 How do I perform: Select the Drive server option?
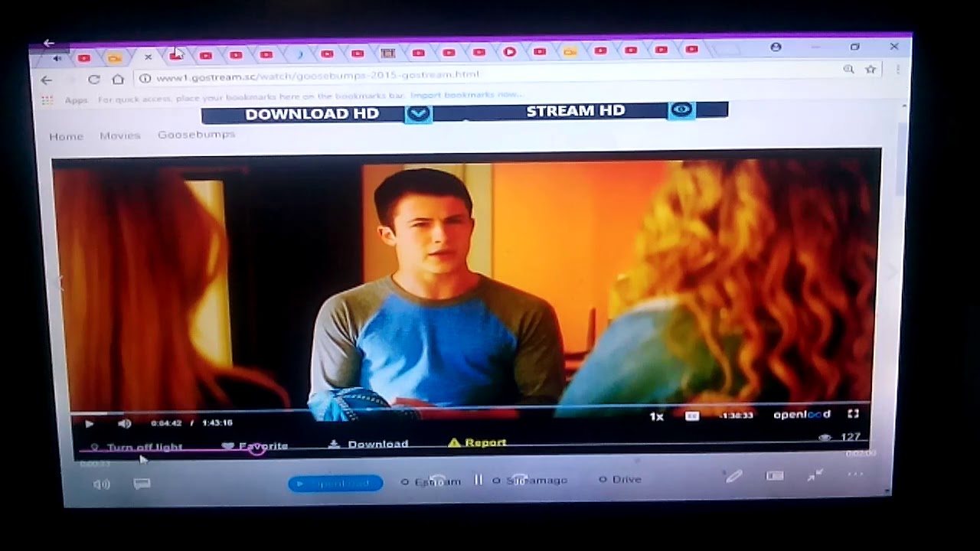pos(620,479)
